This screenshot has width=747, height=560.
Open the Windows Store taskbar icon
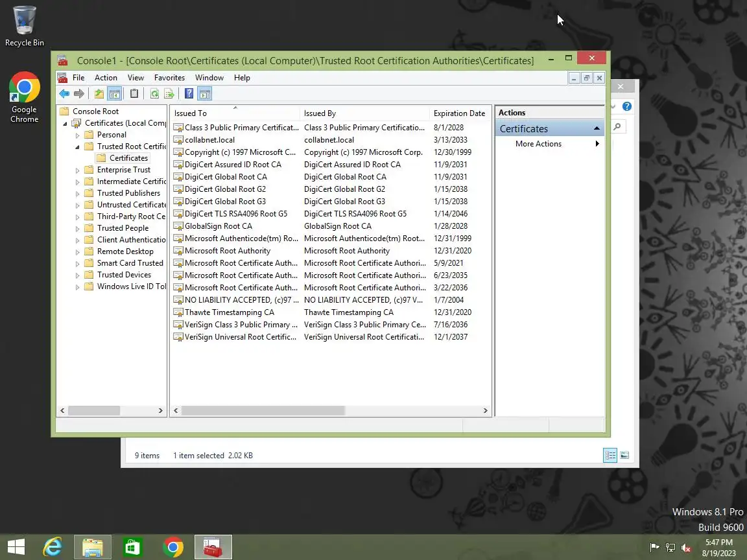(x=132, y=547)
